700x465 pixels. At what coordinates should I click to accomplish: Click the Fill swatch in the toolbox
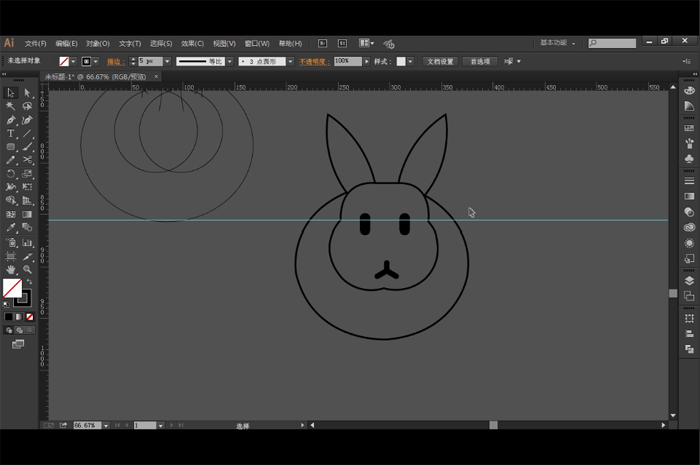click(x=11, y=288)
